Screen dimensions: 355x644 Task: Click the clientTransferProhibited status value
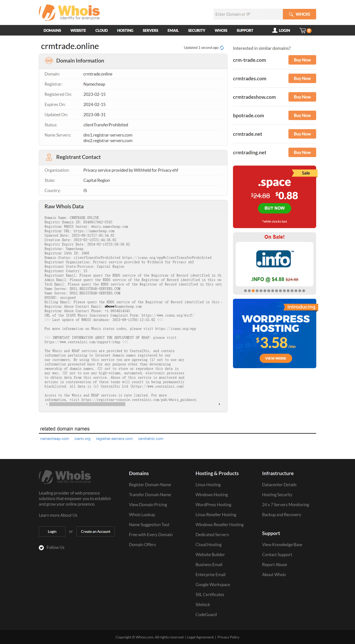tap(105, 125)
